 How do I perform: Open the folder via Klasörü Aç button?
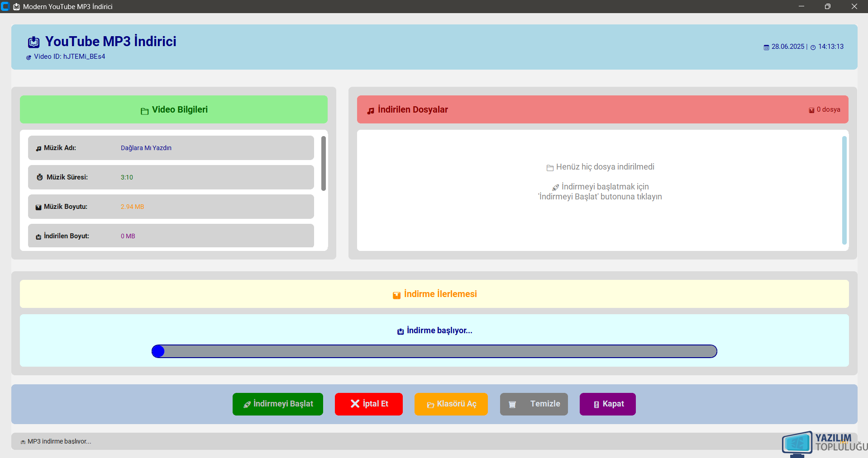click(x=451, y=404)
